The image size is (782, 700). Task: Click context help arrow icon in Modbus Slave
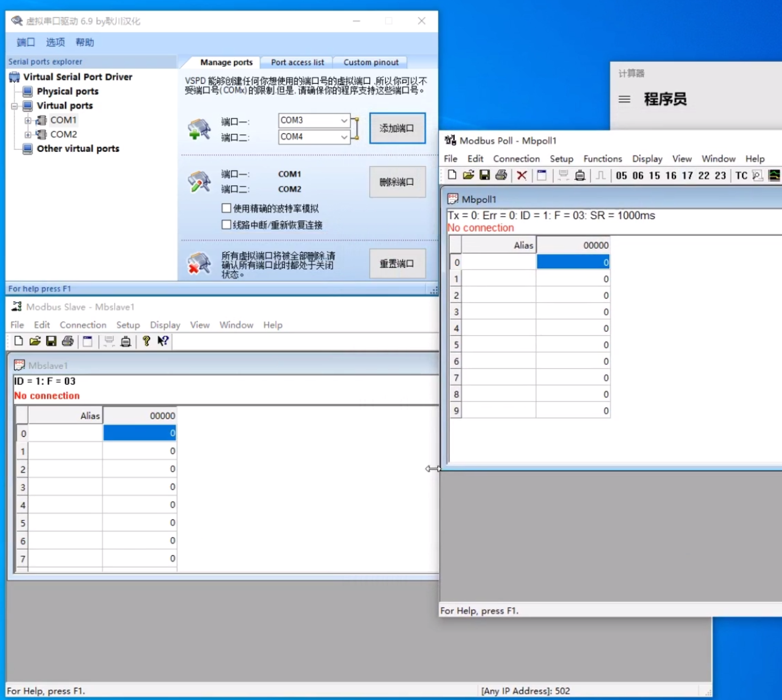163,341
